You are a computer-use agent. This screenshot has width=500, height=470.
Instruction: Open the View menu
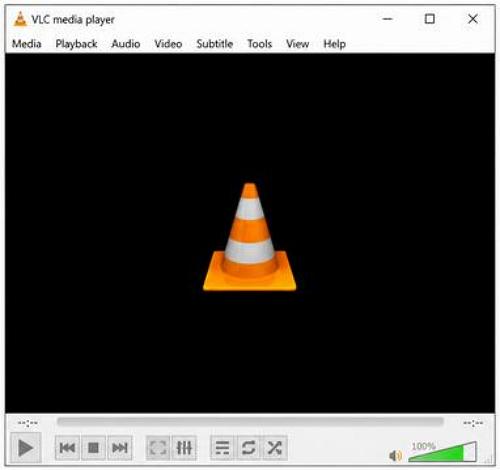coord(297,44)
